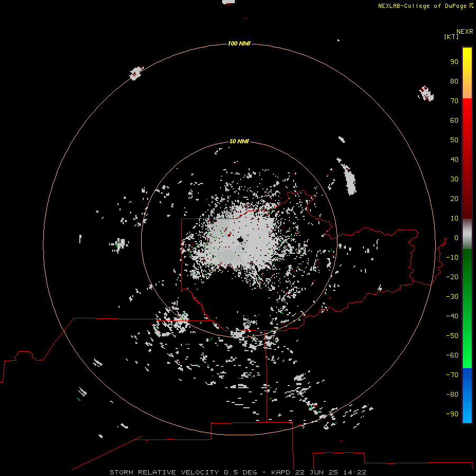Click the positive 70 scale label

[x=454, y=101]
